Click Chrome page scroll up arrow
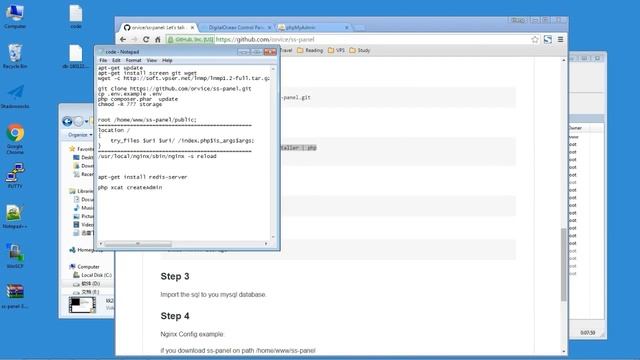 tap(564, 60)
